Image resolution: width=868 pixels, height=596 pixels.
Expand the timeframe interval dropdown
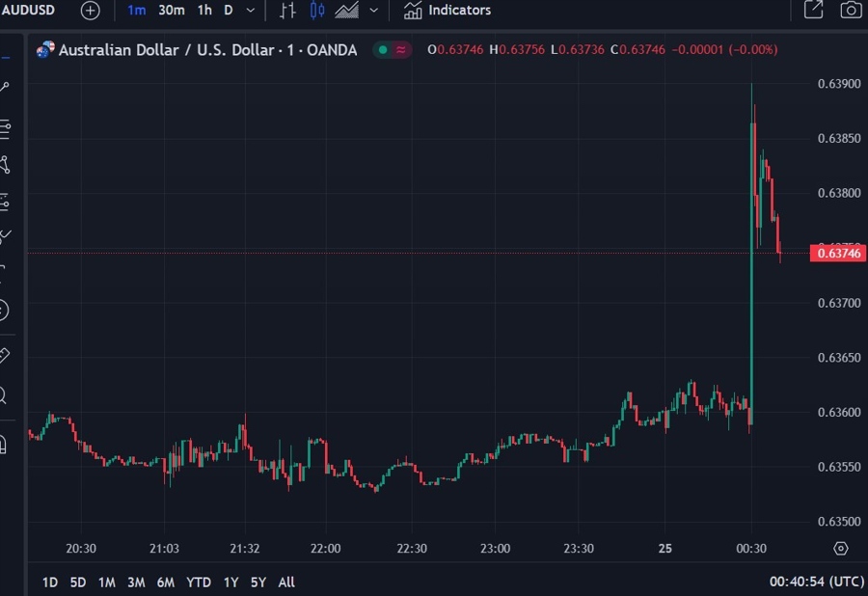pyautogui.click(x=250, y=10)
